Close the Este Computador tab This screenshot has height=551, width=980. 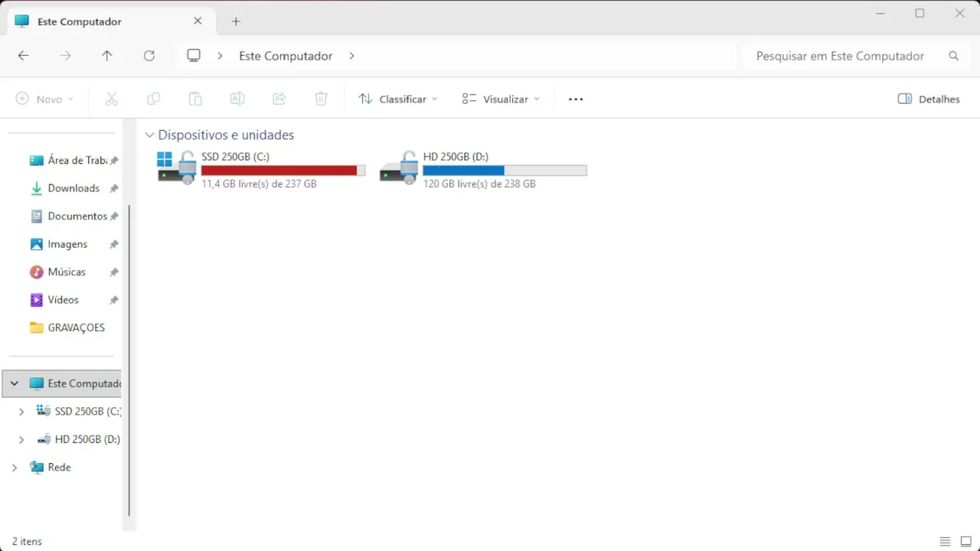pos(198,21)
